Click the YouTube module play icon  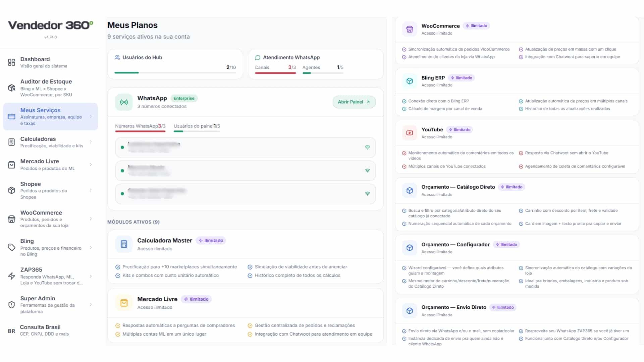410,133
